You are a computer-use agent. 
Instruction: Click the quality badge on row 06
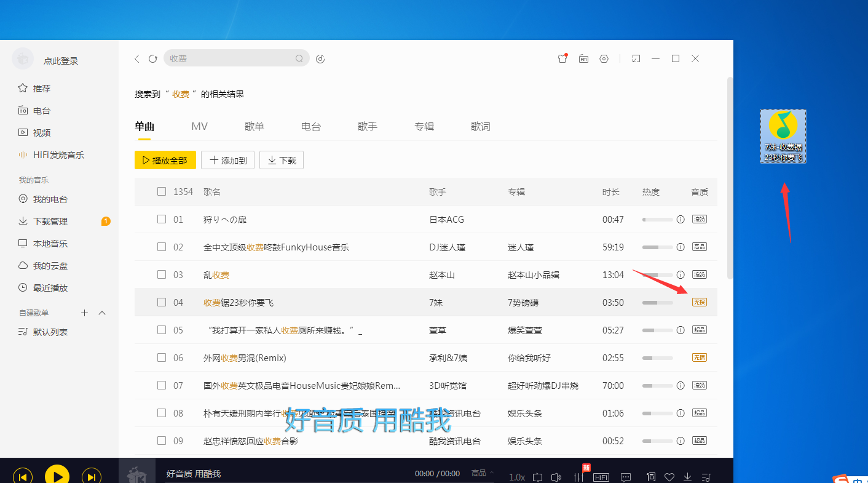[x=700, y=357]
